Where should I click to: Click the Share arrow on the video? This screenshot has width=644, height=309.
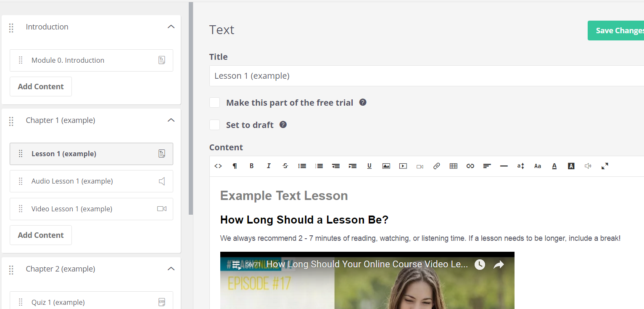[x=499, y=264]
